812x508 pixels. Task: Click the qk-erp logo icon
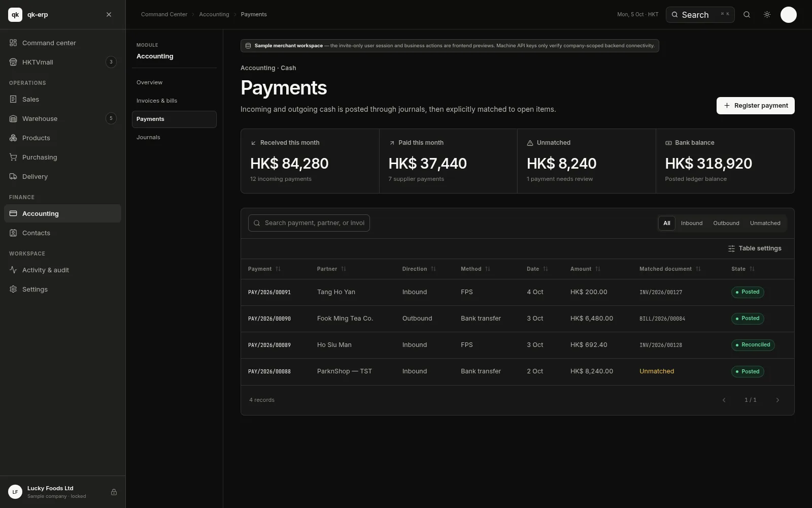15,15
